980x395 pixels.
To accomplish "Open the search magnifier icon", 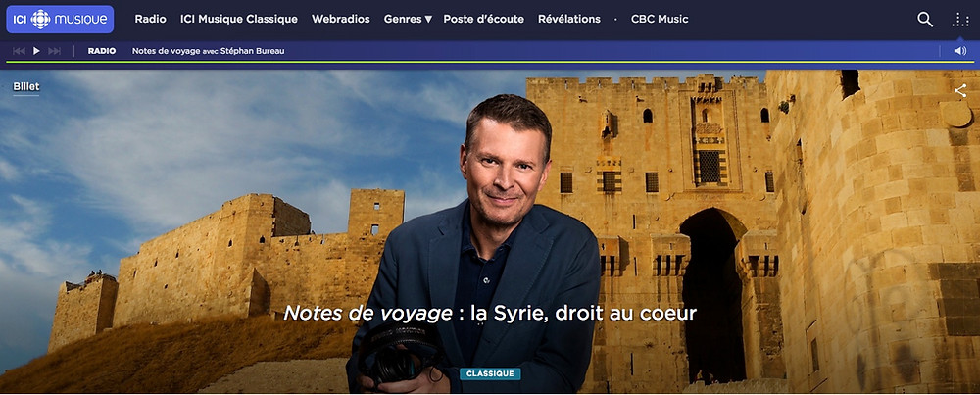I will tap(925, 20).
